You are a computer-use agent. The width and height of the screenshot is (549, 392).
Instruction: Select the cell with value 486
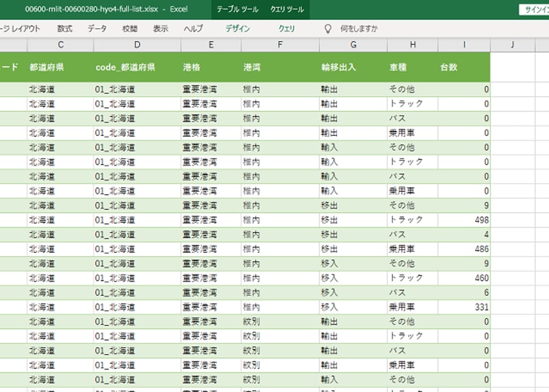464,249
